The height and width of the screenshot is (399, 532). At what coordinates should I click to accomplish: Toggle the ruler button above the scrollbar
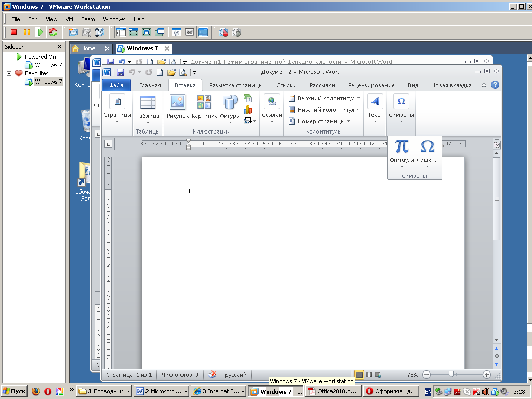(x=496, y=145)
